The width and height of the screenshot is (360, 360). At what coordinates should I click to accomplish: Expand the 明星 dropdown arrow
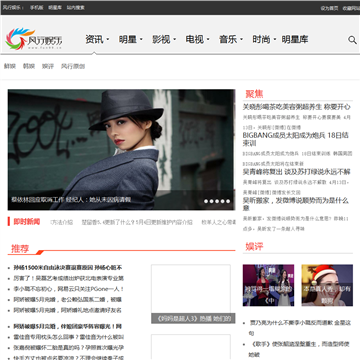tap(141, 39)
